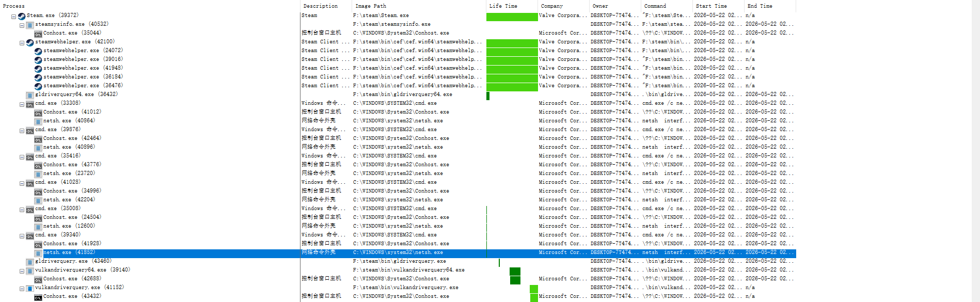Image resolution: width=980 pixels, height=302 pixels.
Task: Click the Steam icon of steamwebhelper.exe (39016)
Action: click(38, 60)
